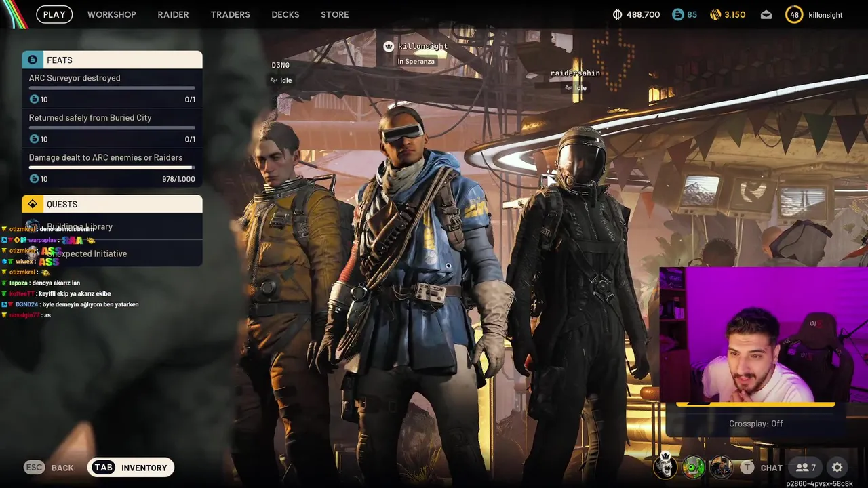Image resolution: width=868 pixels, height=488 pixels.
Task: Open the PLAY tab
Action: tap(54, 14)
